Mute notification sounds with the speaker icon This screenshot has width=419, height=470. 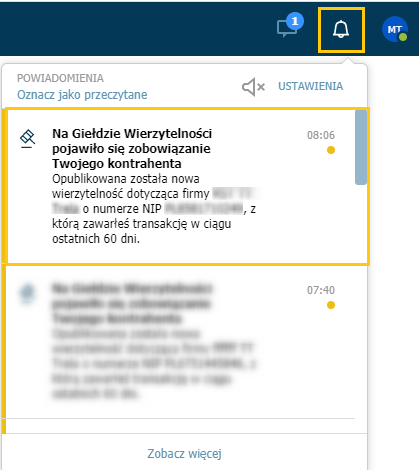click(253, 87)
